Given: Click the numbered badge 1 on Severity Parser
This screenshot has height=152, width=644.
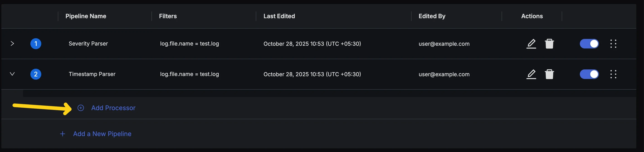Looking at the screenshot, I should point(36,43).
